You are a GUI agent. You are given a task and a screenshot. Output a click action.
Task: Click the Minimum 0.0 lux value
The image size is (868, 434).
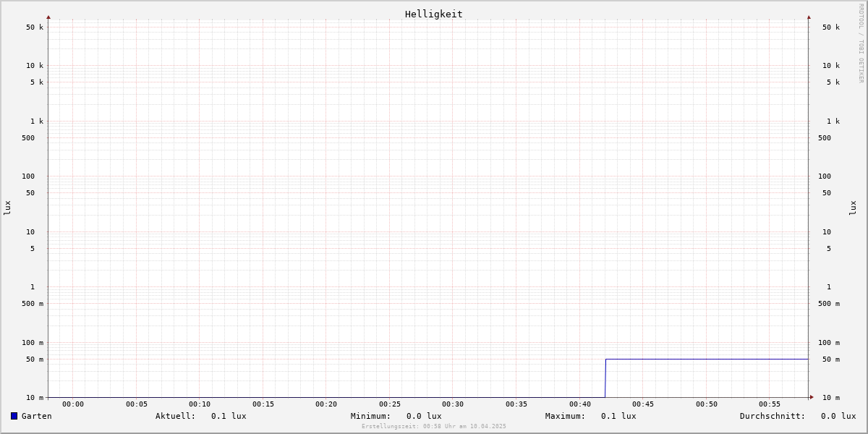tap(424, 416)
